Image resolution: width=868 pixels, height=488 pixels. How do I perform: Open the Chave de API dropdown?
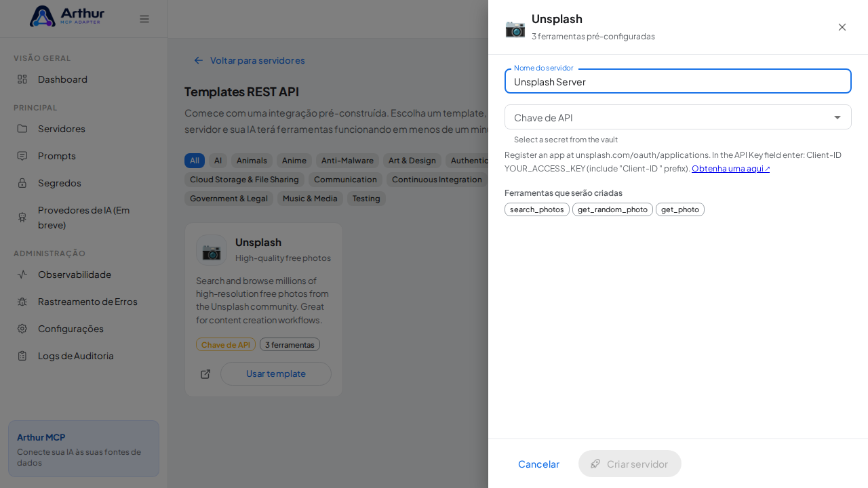(x=678, y=117)
